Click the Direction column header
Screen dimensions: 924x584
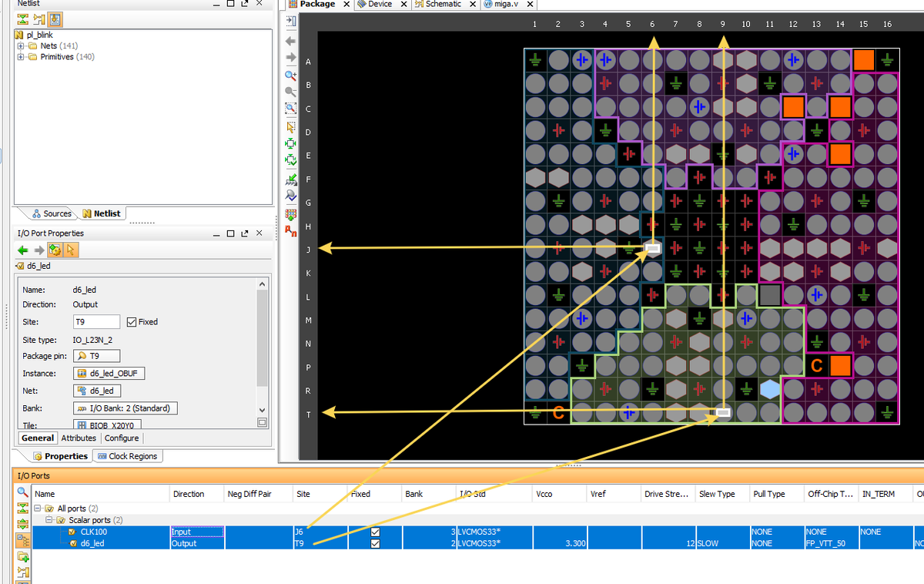[x=196, y=494]
